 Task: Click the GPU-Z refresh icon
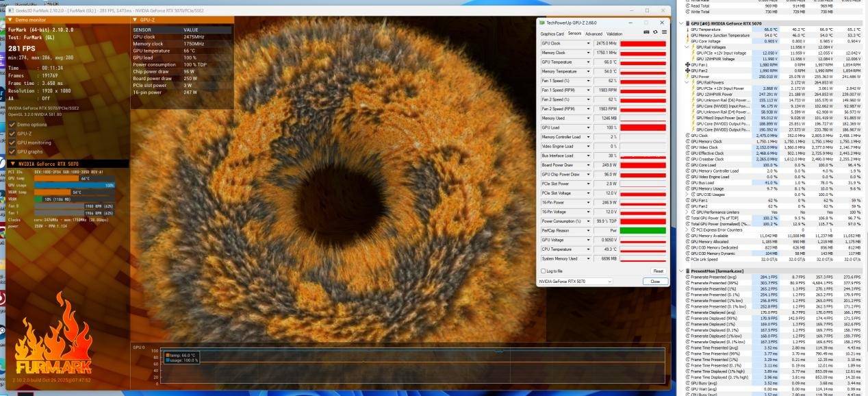point(655,32)
